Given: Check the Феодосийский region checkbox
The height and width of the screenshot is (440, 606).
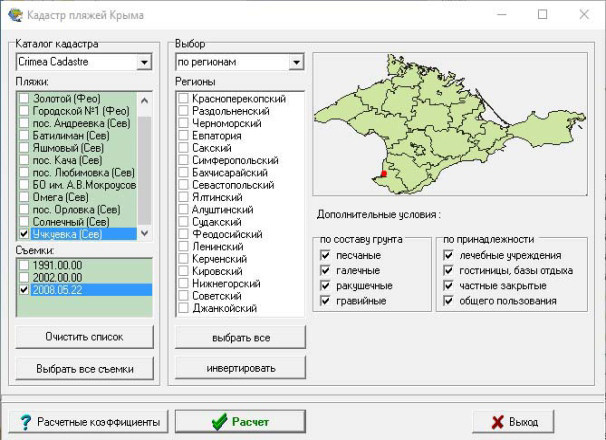Looking at the screenshot, I should click(183, 234).
